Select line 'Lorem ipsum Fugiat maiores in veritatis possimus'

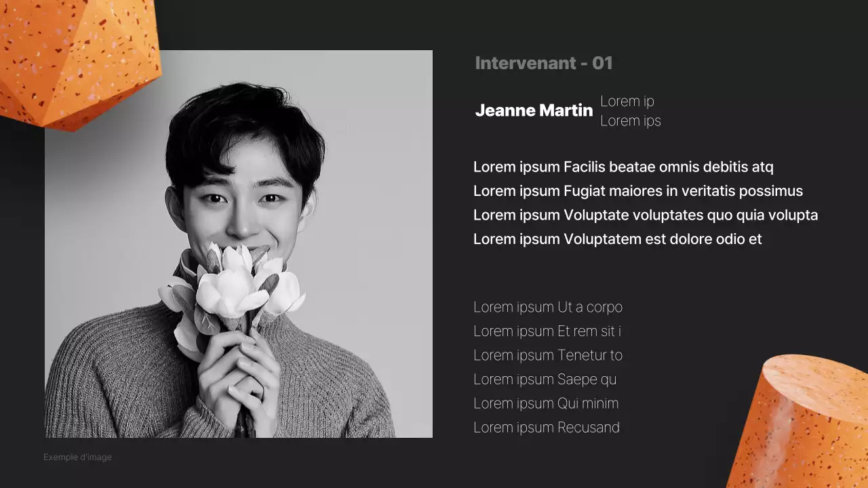pos(638,191)
